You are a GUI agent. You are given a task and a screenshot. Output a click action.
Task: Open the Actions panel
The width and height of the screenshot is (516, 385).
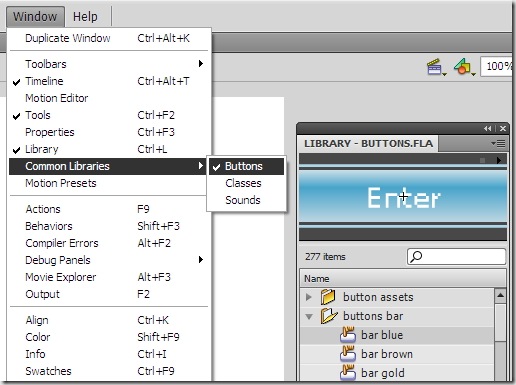pyautogui.click(x=109, y=209)
